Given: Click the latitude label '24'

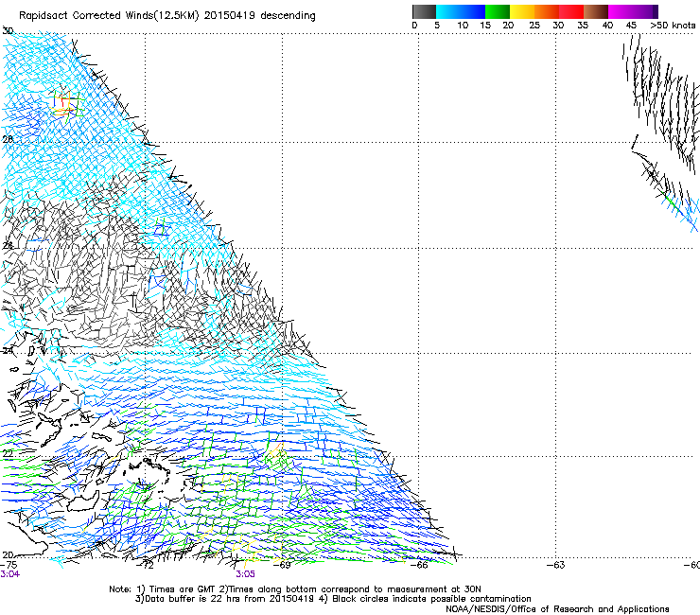Looking at the screenshot, I should (x=8, y=351).
